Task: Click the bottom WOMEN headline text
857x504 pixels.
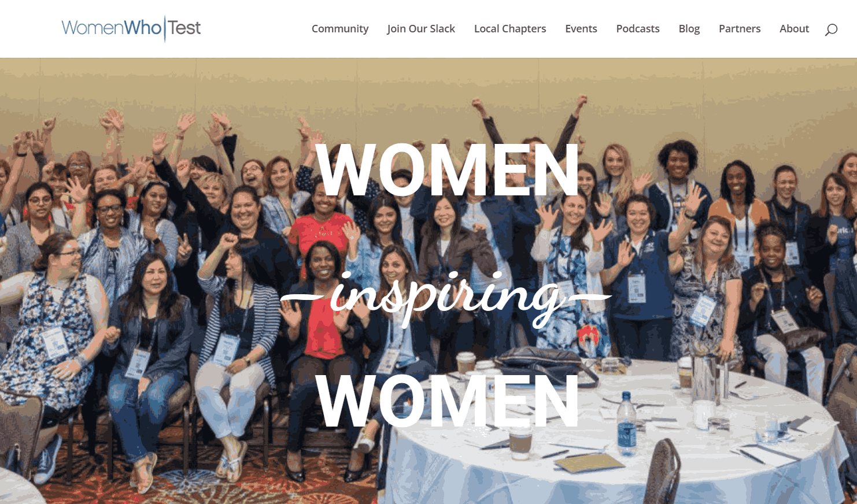Action: point(448,401)
